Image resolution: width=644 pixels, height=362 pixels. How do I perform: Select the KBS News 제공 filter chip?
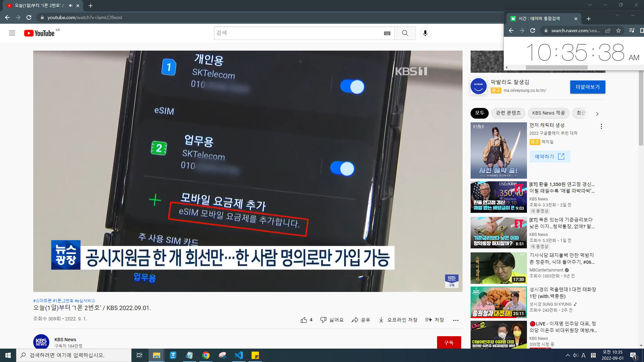click(x=548, y=113)
